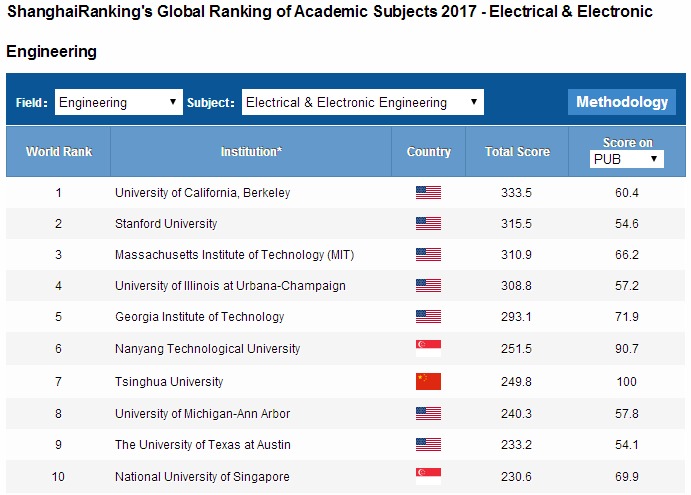Click the US flag for Berkeley
The width and height of the screenshot is (691, 495).
428,192
